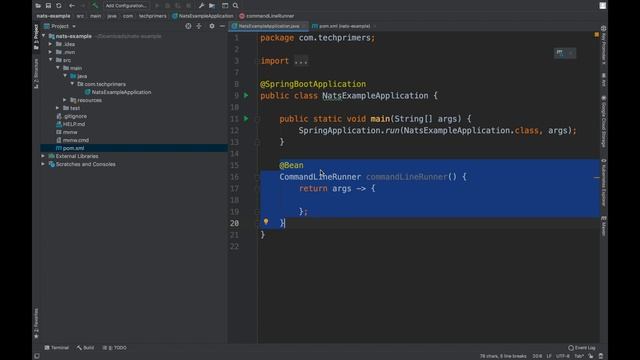Click the locate file target icon
The height and width of the screenshot is (360, 640).
tap(188, 26)
